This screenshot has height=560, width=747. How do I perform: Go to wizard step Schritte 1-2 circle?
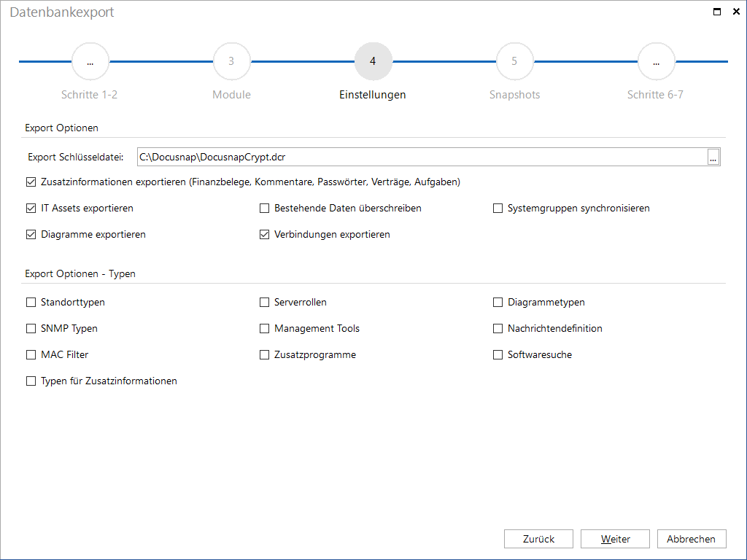[x=90, y=61]
